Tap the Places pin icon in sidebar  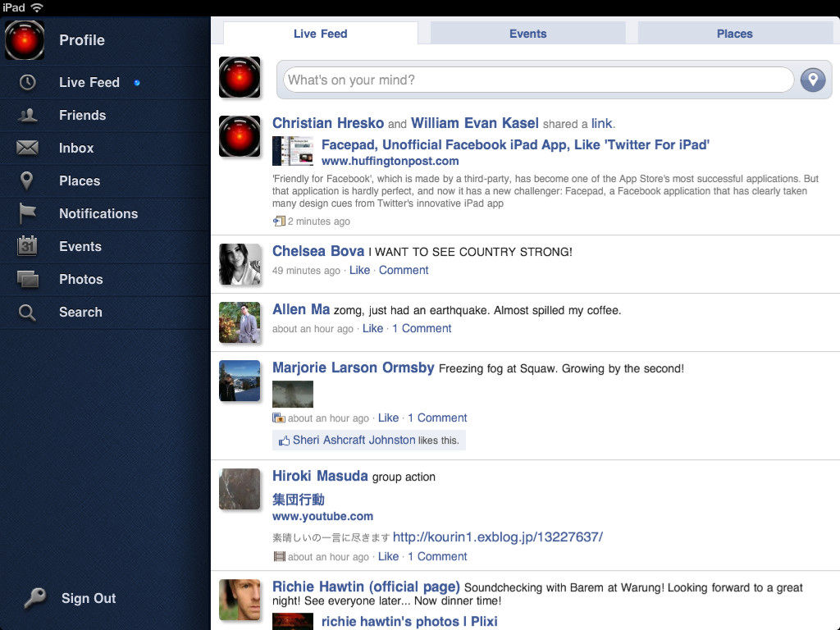point(27,180)
